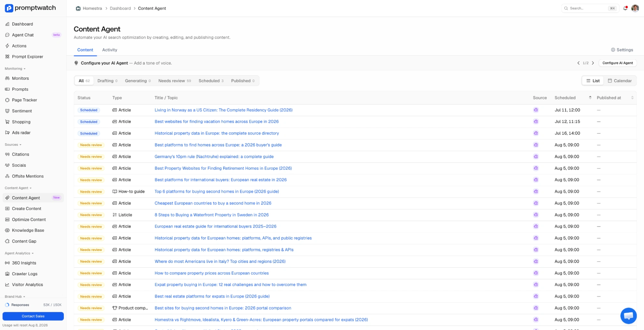Screen dimensions: 644x330
Task: Open the promptwatch logo home link
Action: click(31, 8)
